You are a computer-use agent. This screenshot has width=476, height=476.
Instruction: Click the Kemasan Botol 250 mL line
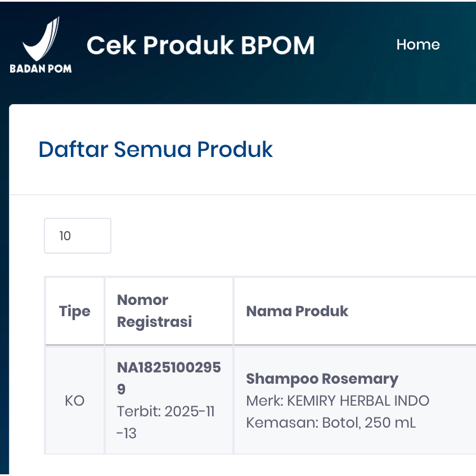pos(331,423)
